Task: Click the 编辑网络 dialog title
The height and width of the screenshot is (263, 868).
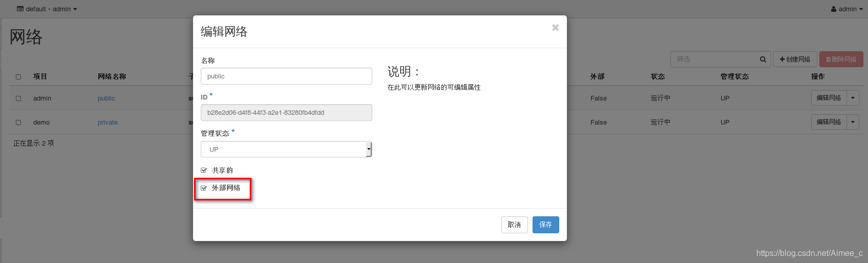Action: [224, 32]
